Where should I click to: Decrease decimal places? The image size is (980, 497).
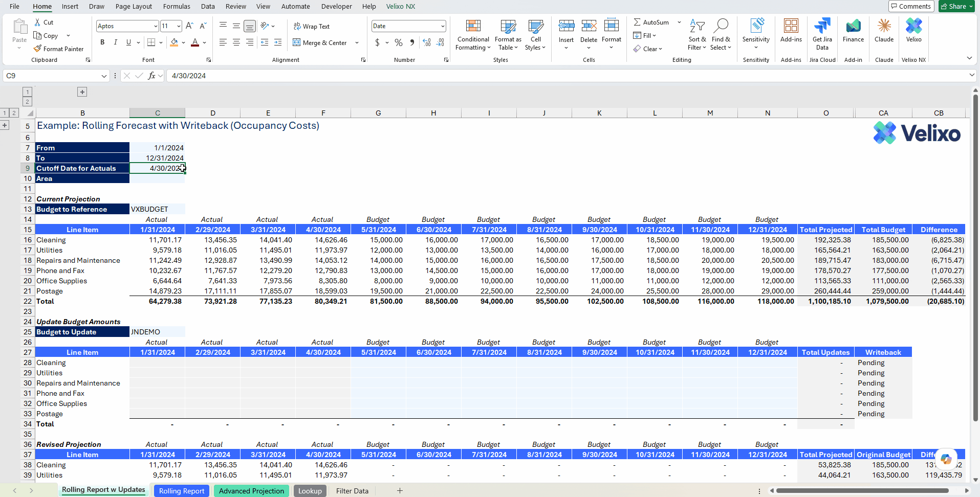pyautogui.click(x=440, y=42)
